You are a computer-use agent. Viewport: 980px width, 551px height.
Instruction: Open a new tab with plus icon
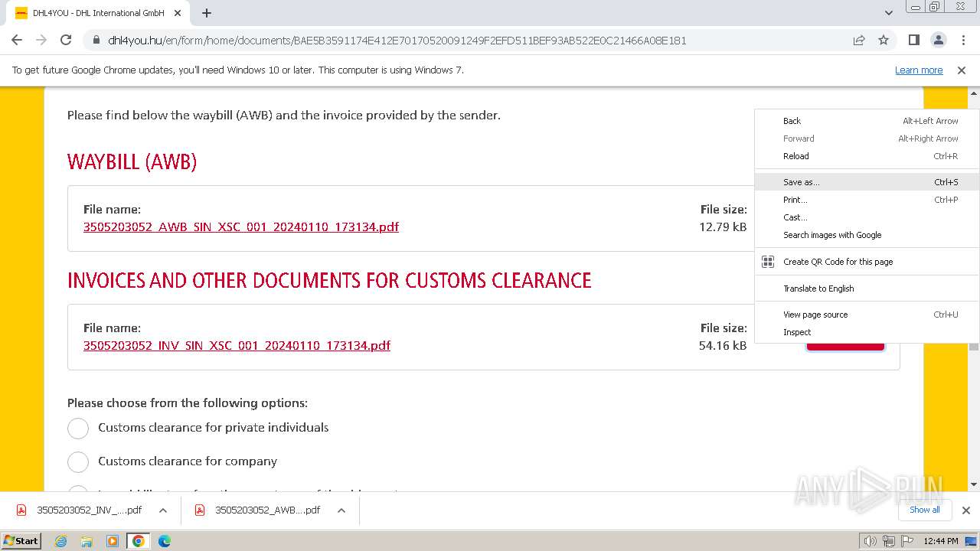coord(207,13)
